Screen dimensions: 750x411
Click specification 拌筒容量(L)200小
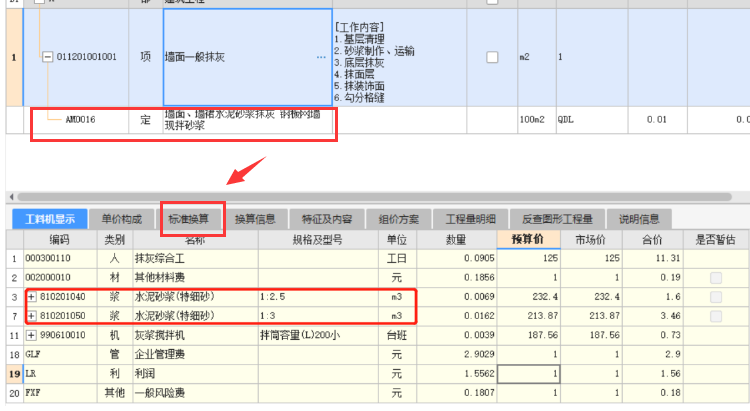pyautogui.click(x=318, y=335)
